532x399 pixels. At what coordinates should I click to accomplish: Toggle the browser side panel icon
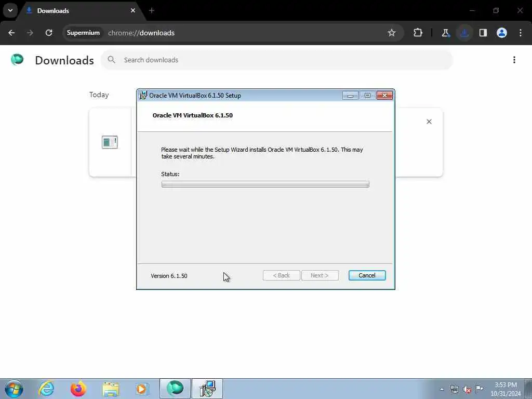pos(483,33)
